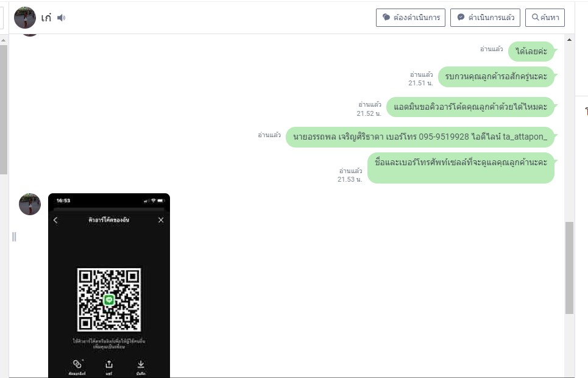Open the QR code image in the chat

109,299
